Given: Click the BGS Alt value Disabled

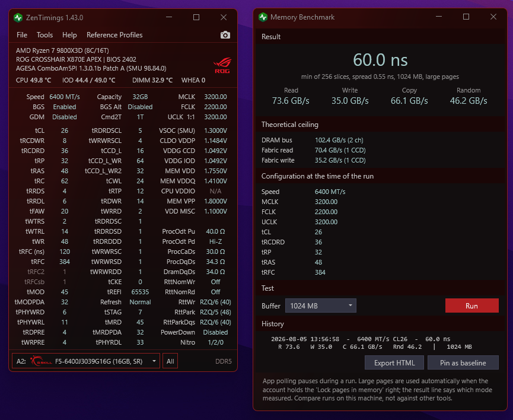Looking at the screenshot, I should [x=140, y=107].
